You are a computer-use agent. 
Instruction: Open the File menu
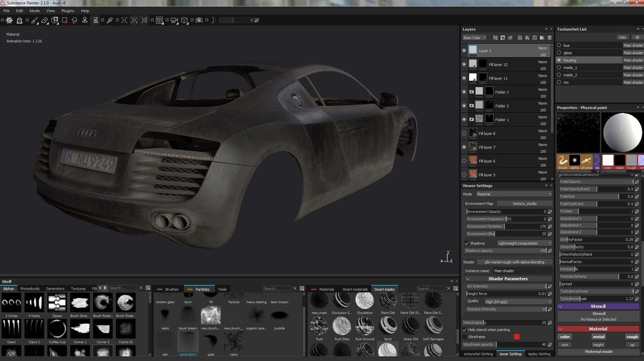(x=6, y=11)
